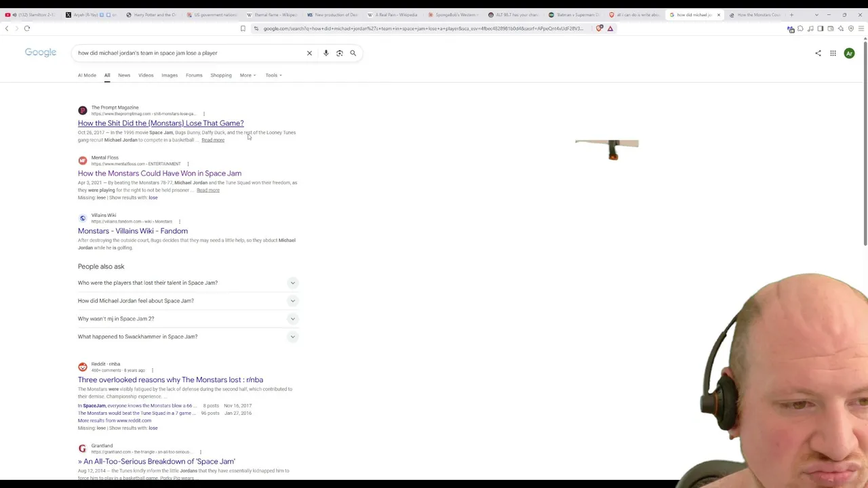Open 'How the Monstars Could Have Won' result
This screenshot has width=868, height=488.
[159, 174]
